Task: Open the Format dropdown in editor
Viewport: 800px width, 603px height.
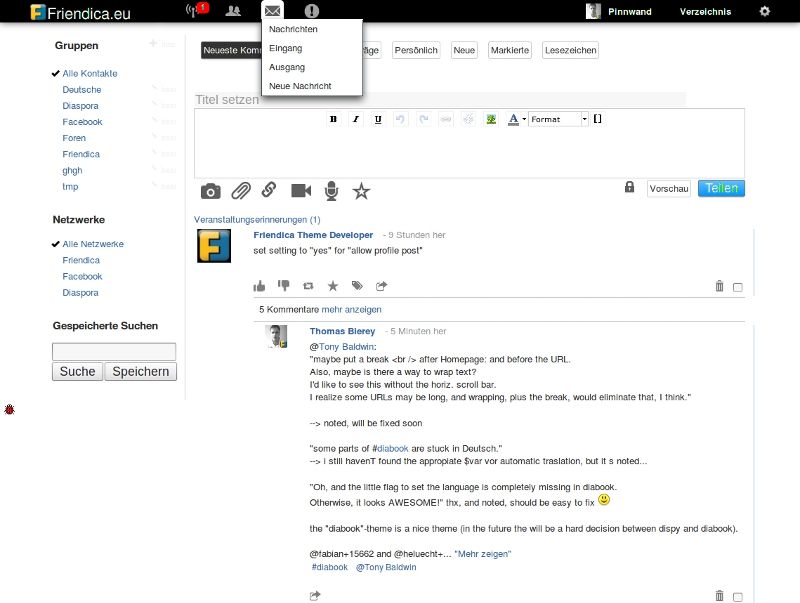Action: tap(559, 119)
